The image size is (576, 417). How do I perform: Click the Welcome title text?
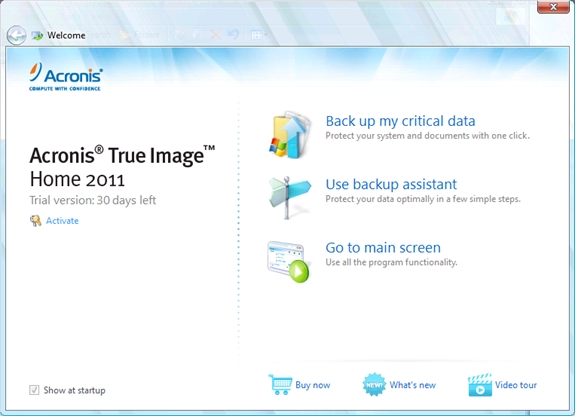(66, 35)
